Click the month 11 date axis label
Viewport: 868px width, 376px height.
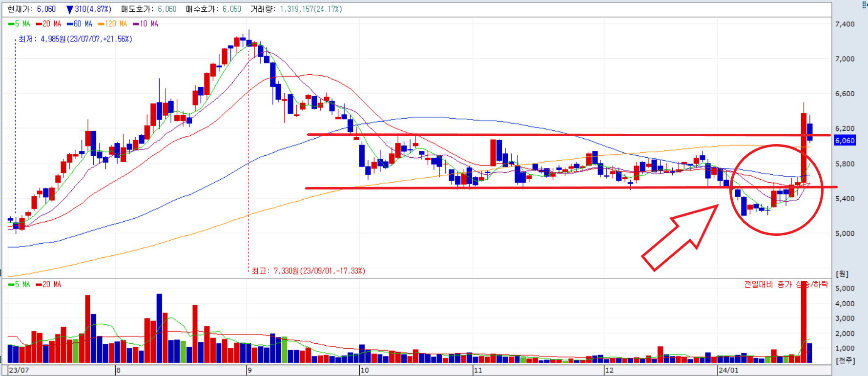click(x=478, y=370)
